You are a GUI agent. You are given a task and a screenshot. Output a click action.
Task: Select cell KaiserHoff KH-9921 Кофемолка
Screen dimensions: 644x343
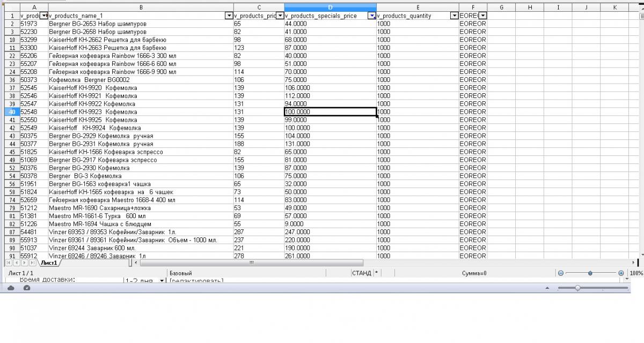coord(141,96)
